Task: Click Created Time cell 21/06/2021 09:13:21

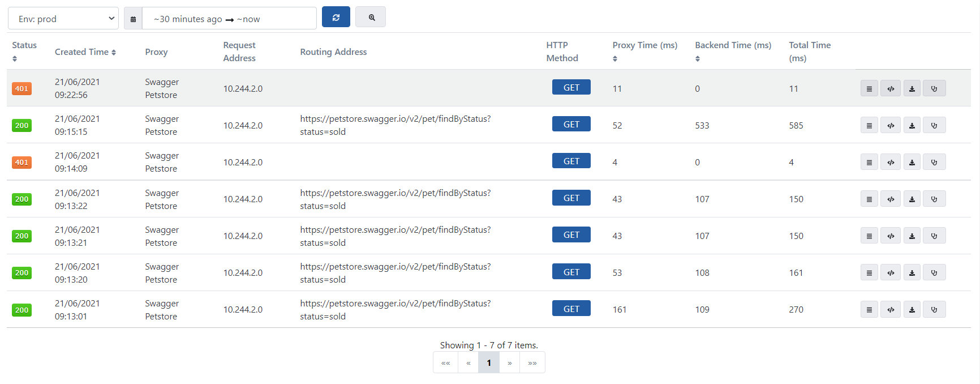Action: (77, 236)
